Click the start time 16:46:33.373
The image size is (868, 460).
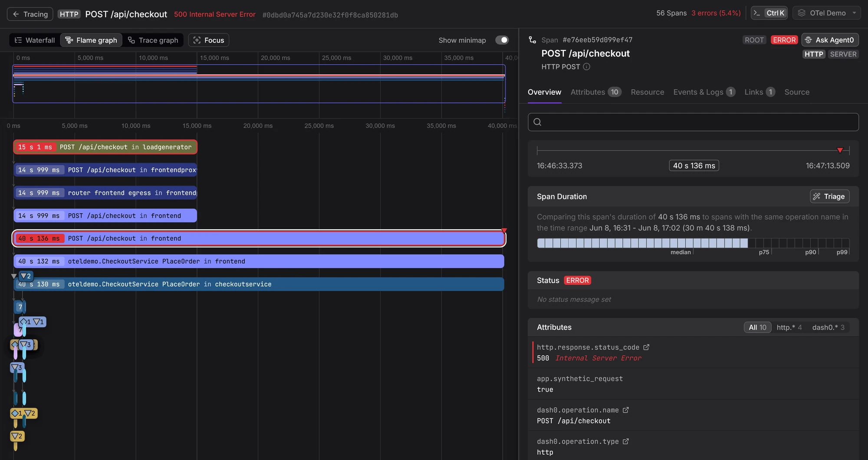point(559,165)
